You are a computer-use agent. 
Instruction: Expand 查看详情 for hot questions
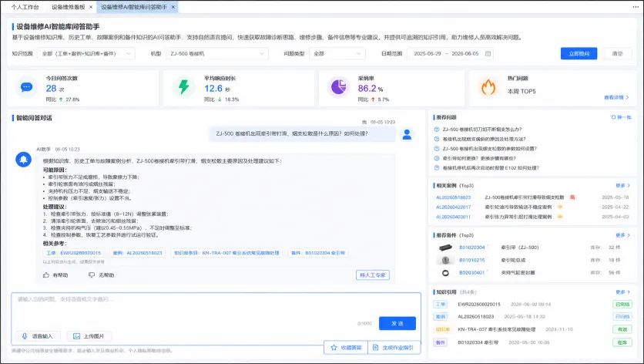(x=616, y=97)
